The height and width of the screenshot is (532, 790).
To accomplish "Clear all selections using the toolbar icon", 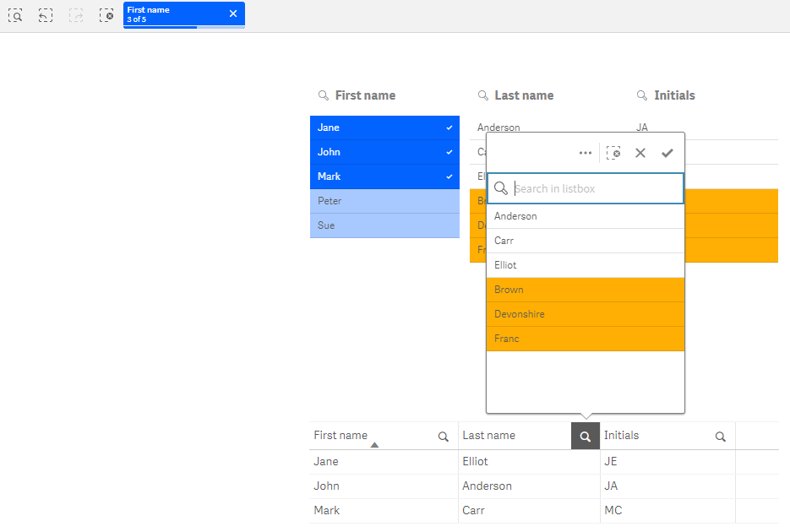I will [x=106, y=14].
